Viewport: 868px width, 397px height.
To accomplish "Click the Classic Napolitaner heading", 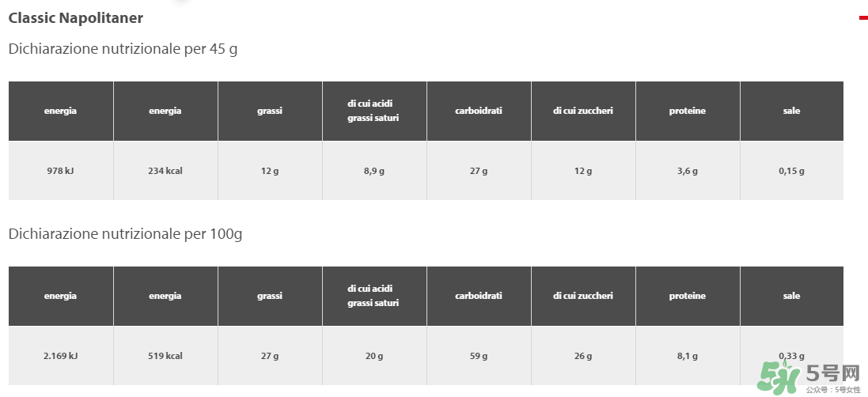I will (x=76, y=17).
